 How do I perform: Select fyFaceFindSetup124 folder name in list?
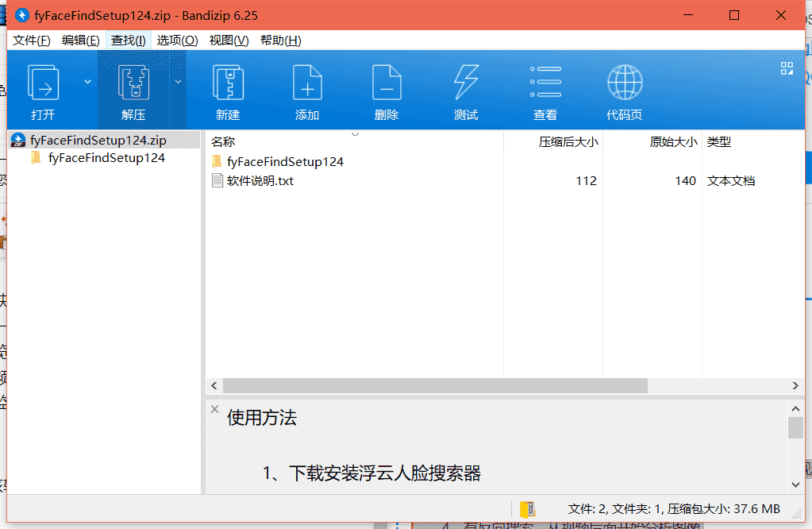[285, 162]
